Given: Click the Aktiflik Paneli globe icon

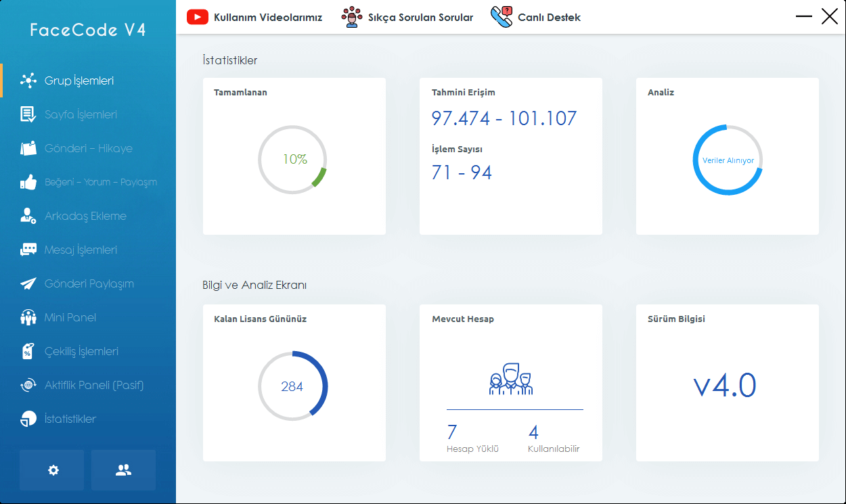Looking at the screenshot, I should (28, 385).
